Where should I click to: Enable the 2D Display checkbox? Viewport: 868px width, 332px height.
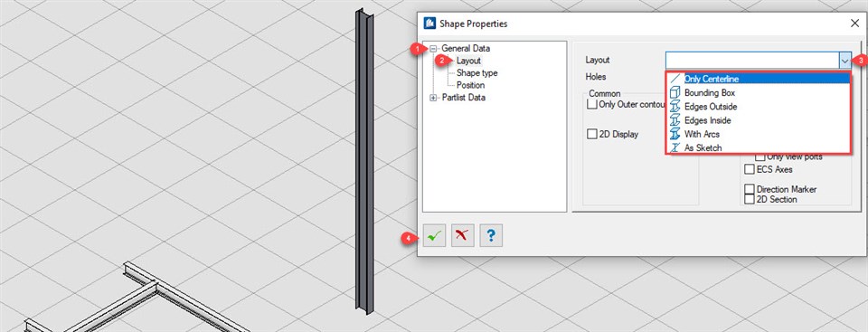[x=592, y=134]
